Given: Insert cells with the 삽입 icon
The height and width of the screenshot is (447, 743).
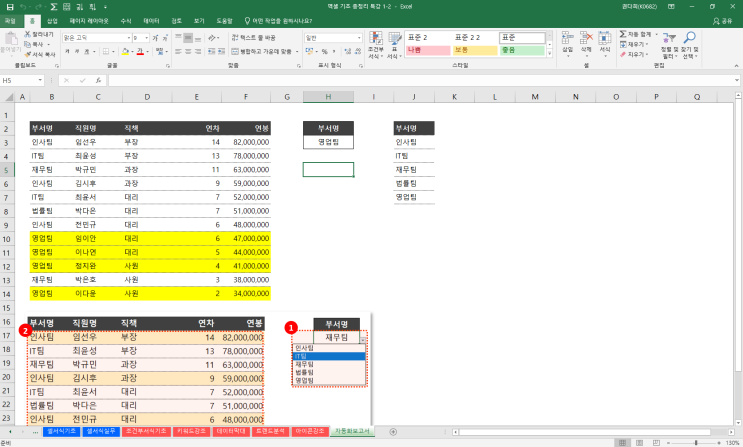Looking at the screenshot, I should pyautogui.click(x=568, y=45).
